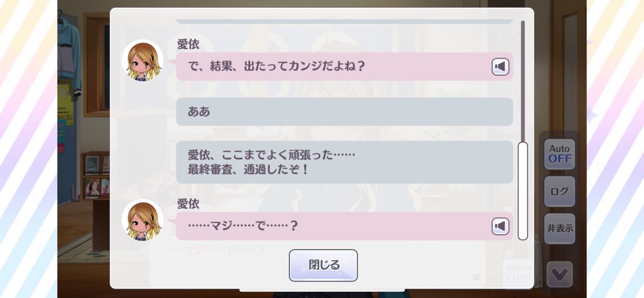Screen dimensions: 644x298
Task: Toggle Auto OFF mode
Action: [560, 154]
